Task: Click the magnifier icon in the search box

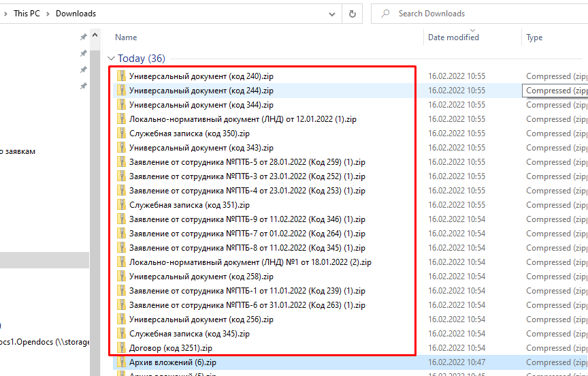Action: pyautogui.click(x=386, y=14)
